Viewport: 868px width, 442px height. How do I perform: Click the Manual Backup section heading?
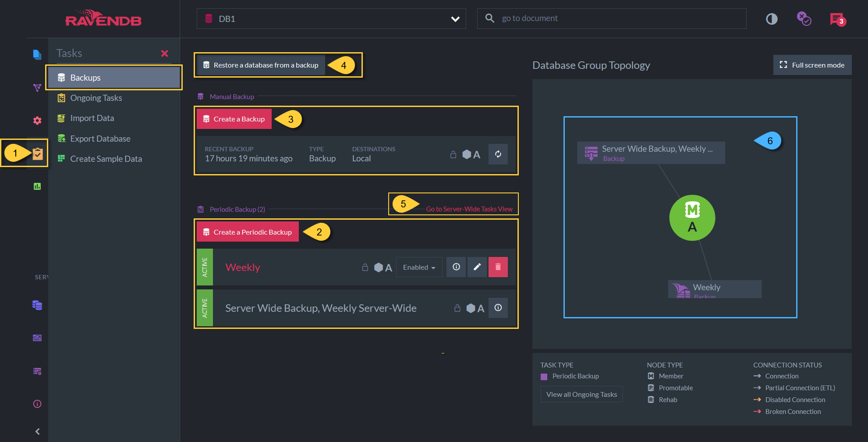pos(232,96)
